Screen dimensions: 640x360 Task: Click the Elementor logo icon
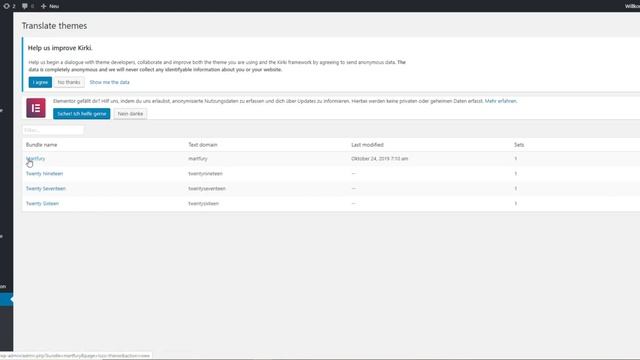click(x=36, y=108)
